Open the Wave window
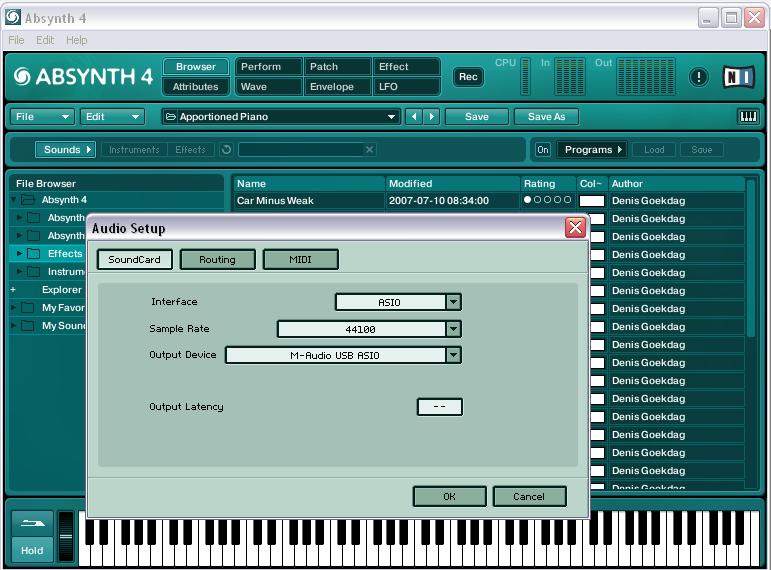The height and width of the screenshot is (570, 771). point(268,87)
